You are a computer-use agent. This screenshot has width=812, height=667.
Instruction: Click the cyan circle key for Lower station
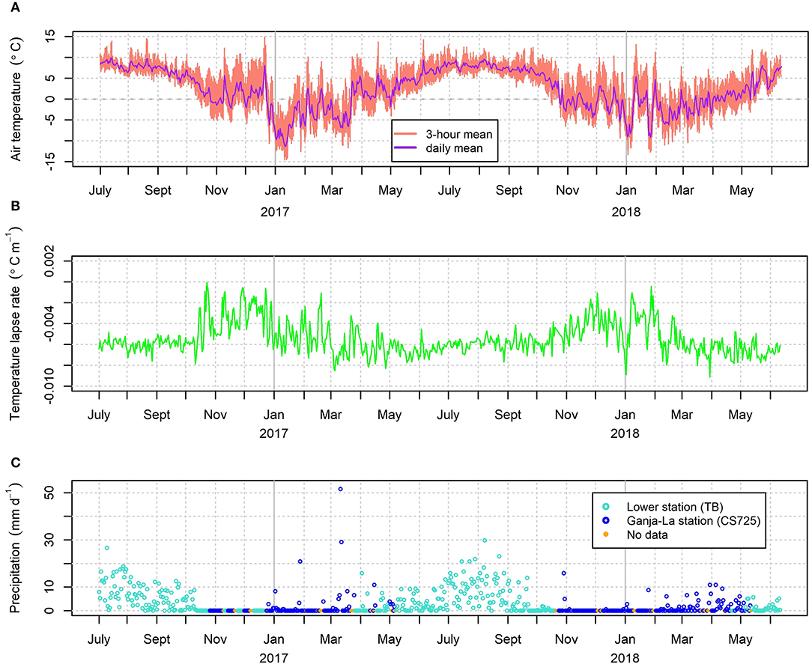pyautogui.click(x=606, y=507)
